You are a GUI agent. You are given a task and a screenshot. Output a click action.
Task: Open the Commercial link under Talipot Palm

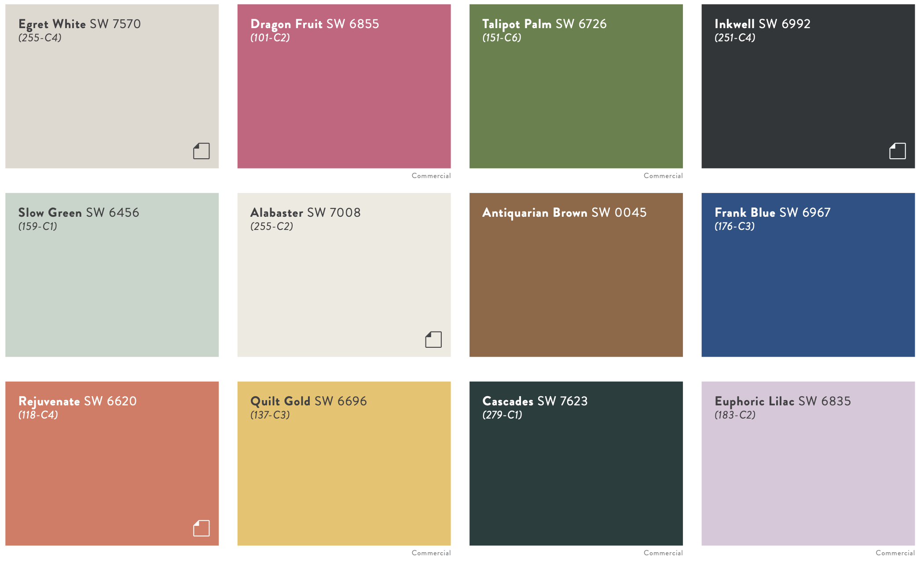pos(663,175)
